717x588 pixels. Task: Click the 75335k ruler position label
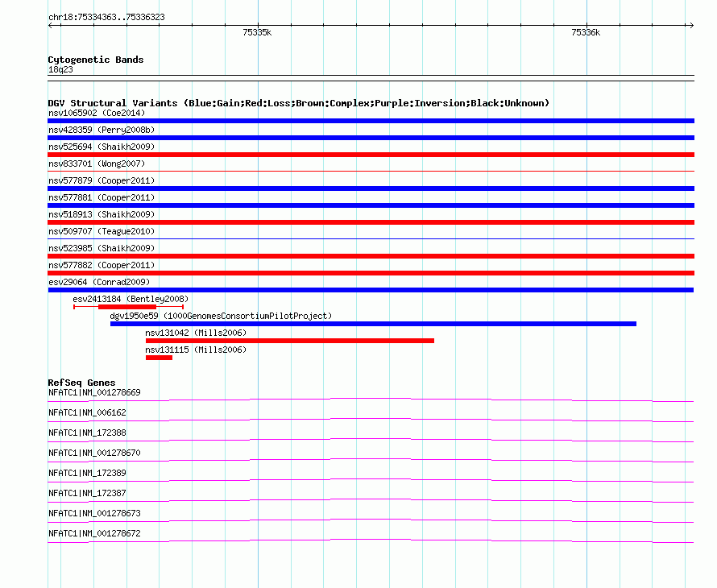tap(257, 32)
